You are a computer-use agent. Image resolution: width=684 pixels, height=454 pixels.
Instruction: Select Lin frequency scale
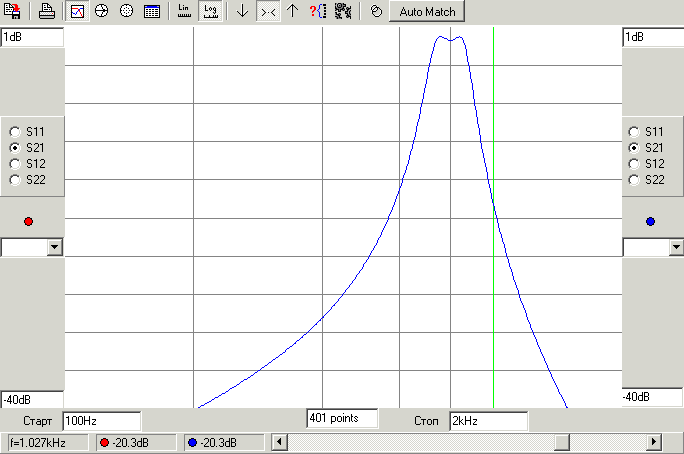coord(184,11)
